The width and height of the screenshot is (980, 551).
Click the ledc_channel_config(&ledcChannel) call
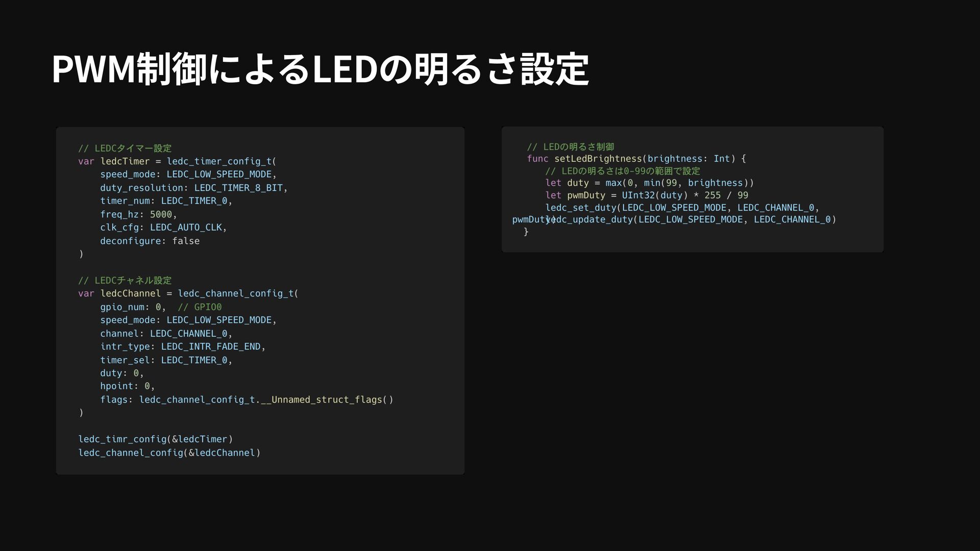tap(169, 453)
